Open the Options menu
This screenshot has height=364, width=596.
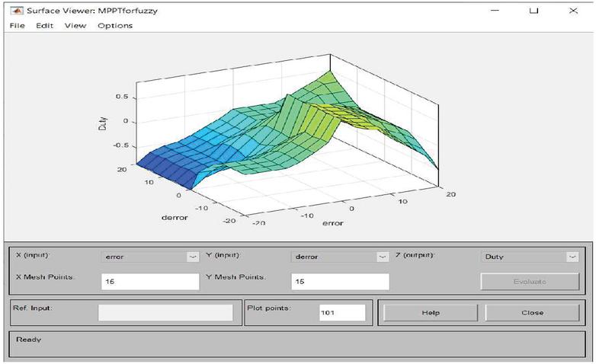click(115, 25)
